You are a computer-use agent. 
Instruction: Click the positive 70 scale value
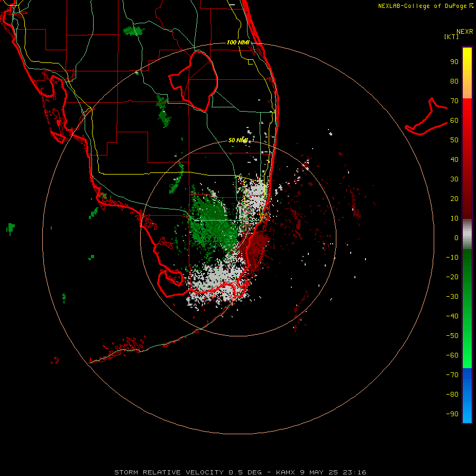(454, 101)
